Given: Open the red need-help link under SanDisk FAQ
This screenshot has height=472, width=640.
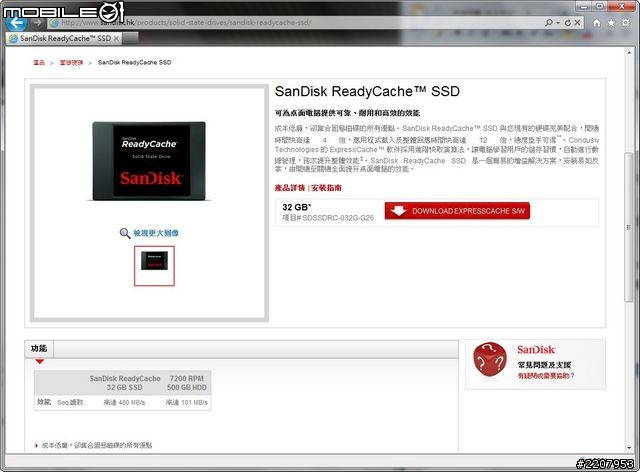Looking at the screenshot, I should point(546,376).
